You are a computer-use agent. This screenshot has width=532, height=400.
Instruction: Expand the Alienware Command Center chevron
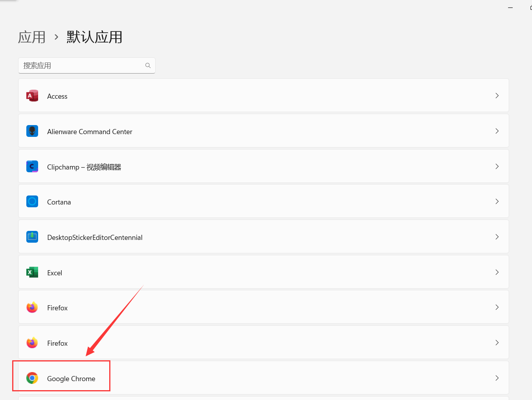tap(497, 131)
